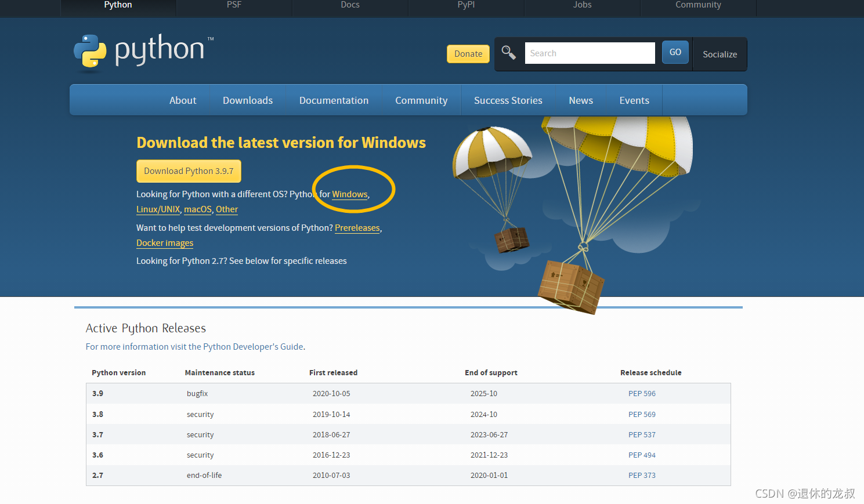Open the Documentation navigation menu
This screenshot has height=504, width=864.
pos(334,100)
